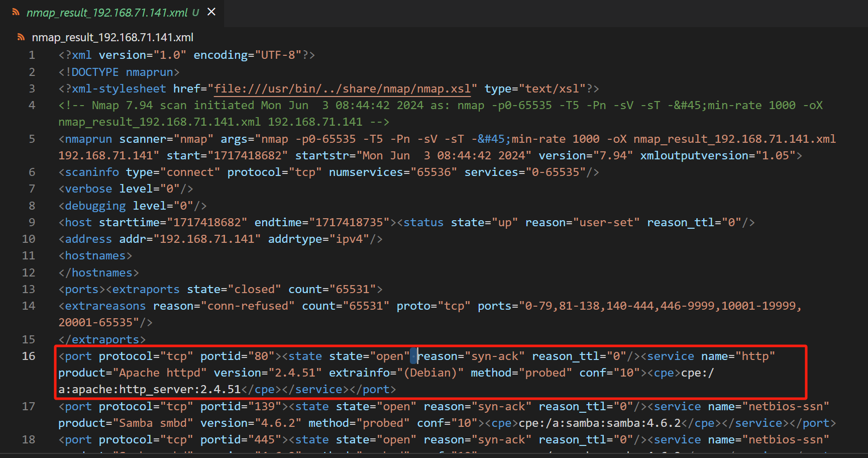Click the unsaved 'U' indicator on the tab
868x458 pixels.
point(195,13)
